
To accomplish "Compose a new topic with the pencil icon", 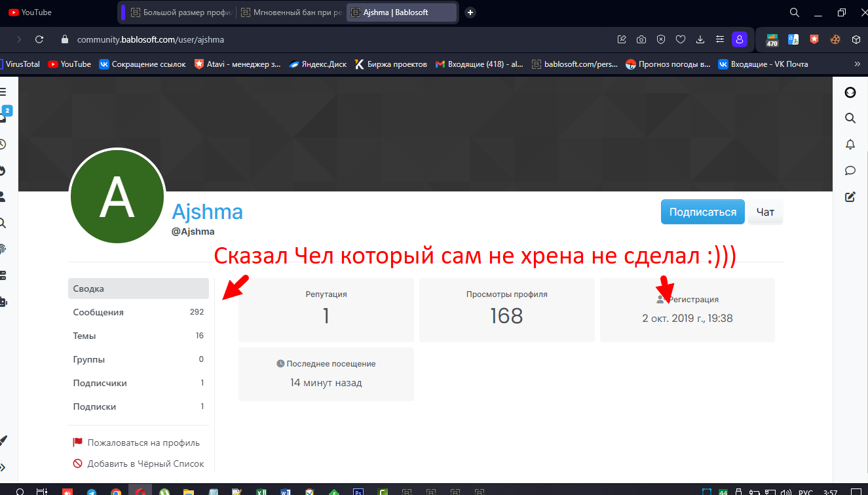I will (x=850, y=197).
